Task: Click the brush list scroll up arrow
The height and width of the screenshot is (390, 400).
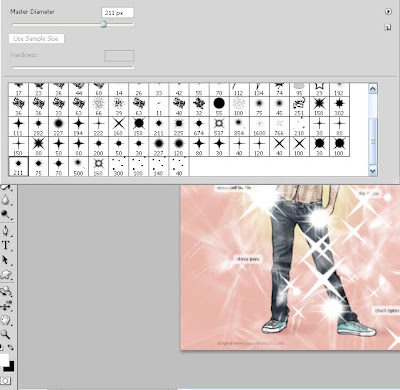Action: tap(373, 89)
